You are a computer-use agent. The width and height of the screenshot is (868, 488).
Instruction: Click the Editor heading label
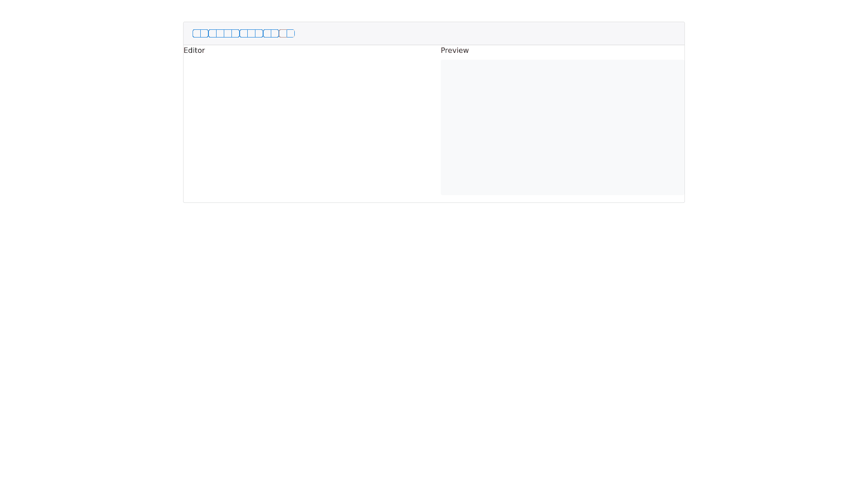194,51
